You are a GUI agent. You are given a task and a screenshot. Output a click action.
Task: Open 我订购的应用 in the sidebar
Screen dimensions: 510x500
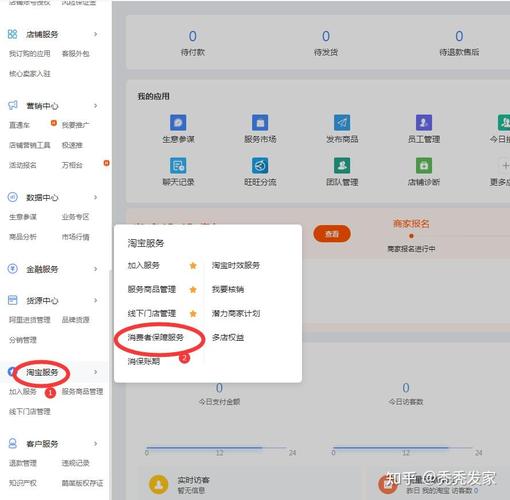point(30,54)
